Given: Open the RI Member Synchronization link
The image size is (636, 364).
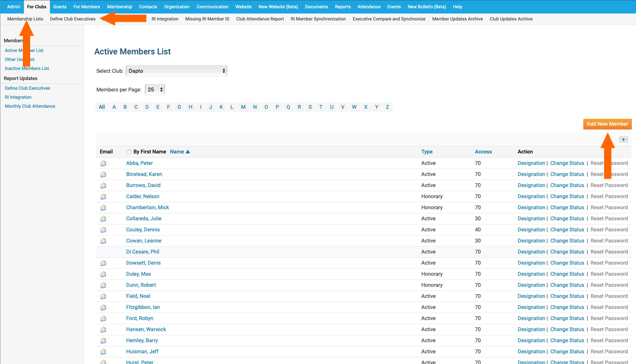Looking at the screenshot, I should point(318,19).
